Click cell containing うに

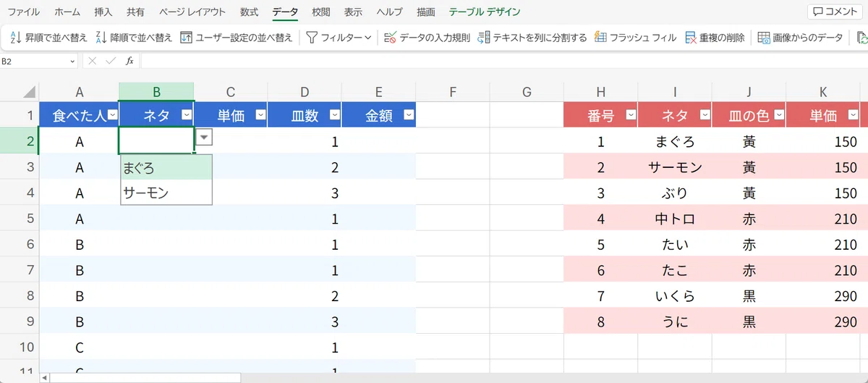coord(675,321)
